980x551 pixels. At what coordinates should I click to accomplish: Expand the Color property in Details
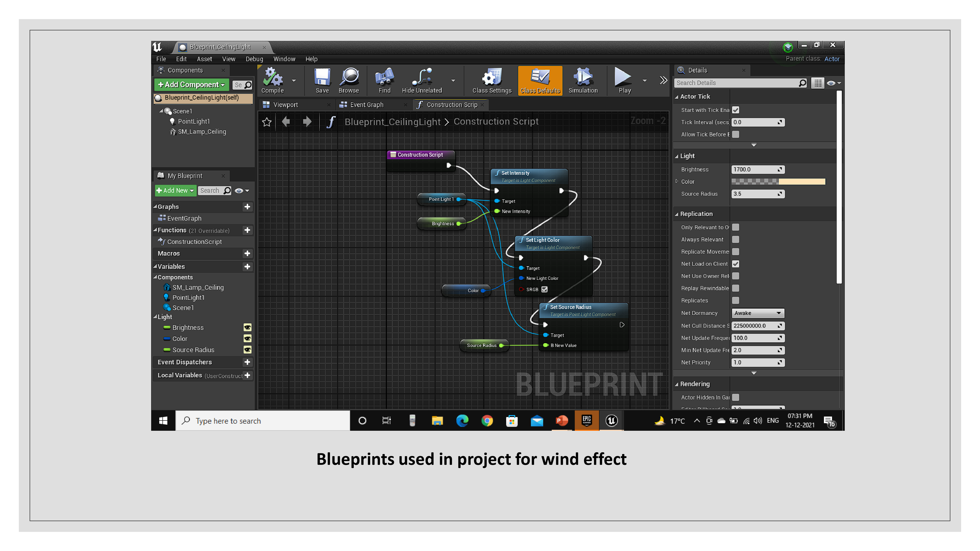(x=677, y=181)
